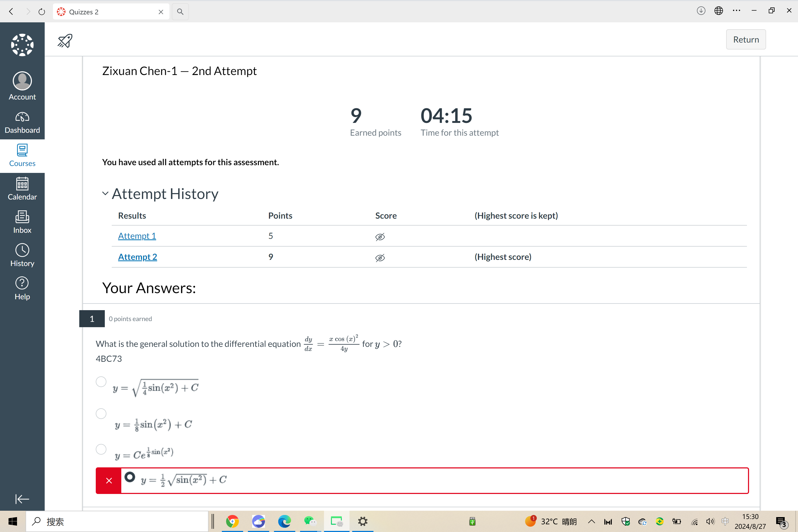
Task: Click the '(Highest score)' label
Action: [x=503, y=257]
